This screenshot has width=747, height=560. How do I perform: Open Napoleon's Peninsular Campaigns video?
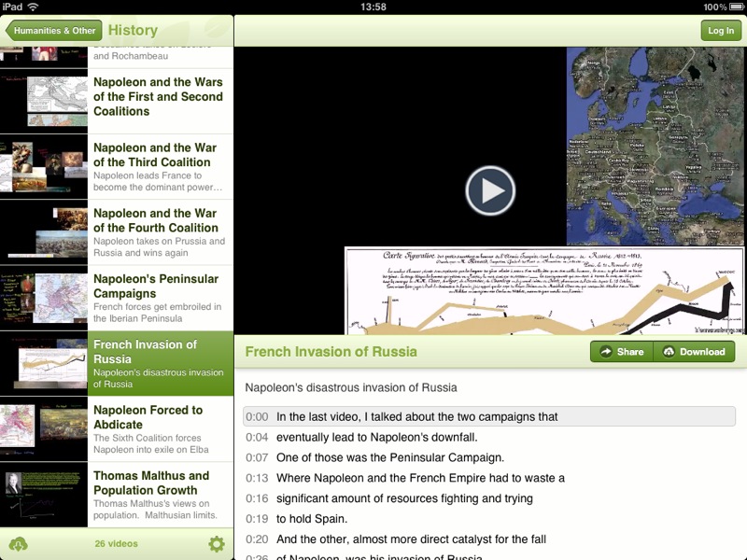coord(117,298)
